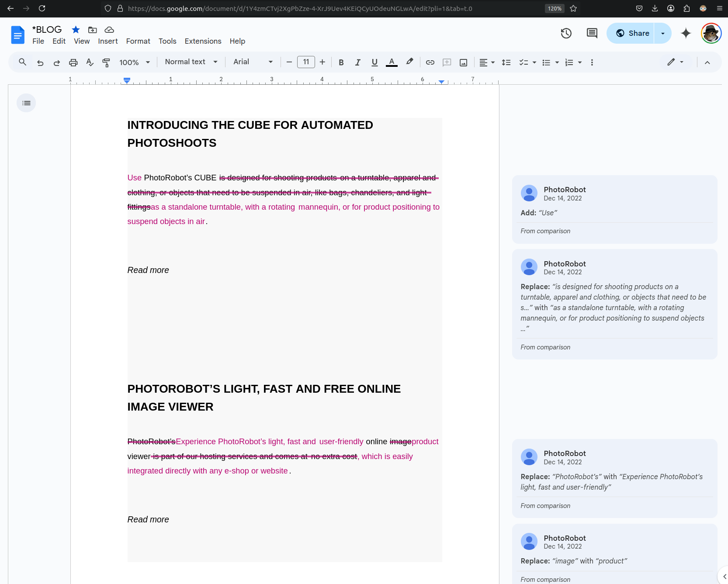This screenshot has width=728, height=584.
Task: Toggle the numbered list button
Action: tap(569, 62)
